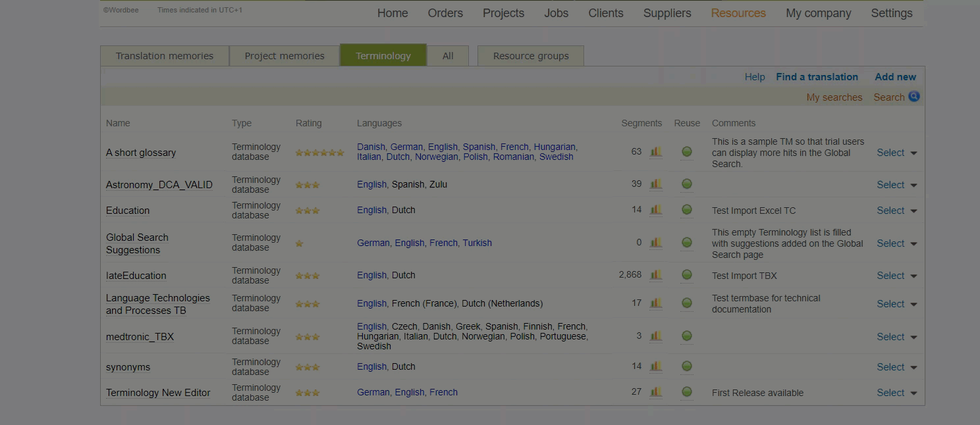Toggle the green reuse indicator for Education
Screen dimensions: 980x425
tap(686, 210)
